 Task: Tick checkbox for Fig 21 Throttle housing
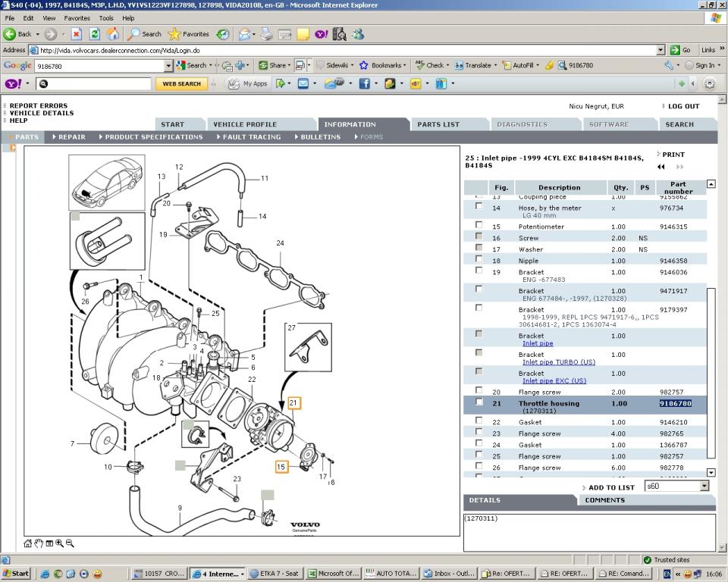(479, 402)
